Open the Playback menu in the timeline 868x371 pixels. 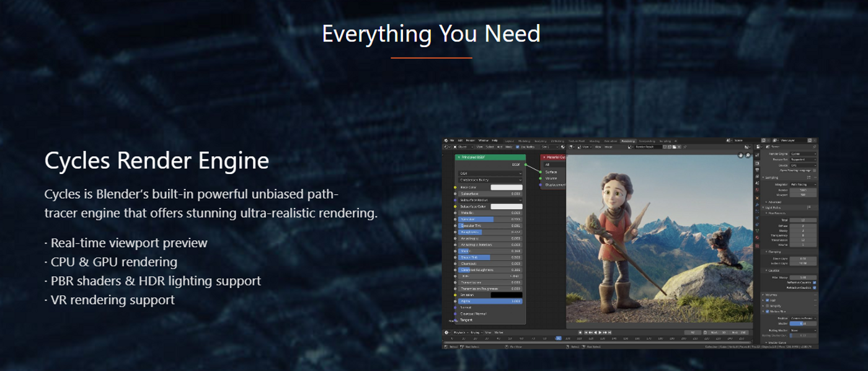(x=459, y=333)
